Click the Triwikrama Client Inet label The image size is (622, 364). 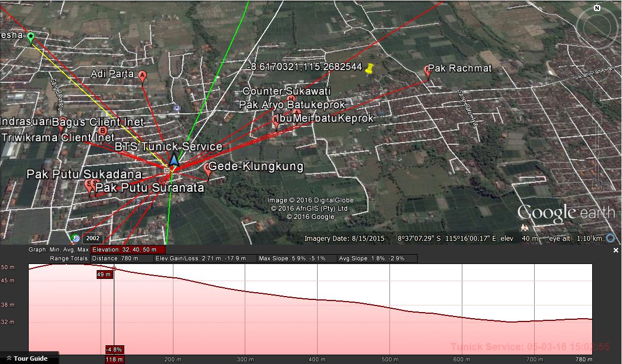pyautogui.click(x=58, y=138)
